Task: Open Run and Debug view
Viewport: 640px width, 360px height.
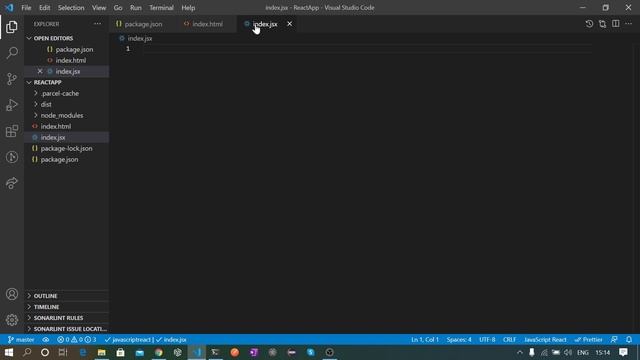Action: click(12, 105)
